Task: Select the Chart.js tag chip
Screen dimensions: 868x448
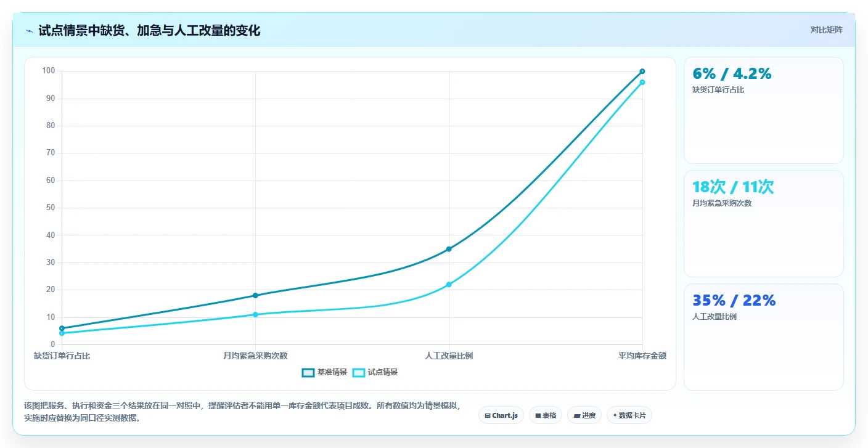Action: [x=501, y=415]
